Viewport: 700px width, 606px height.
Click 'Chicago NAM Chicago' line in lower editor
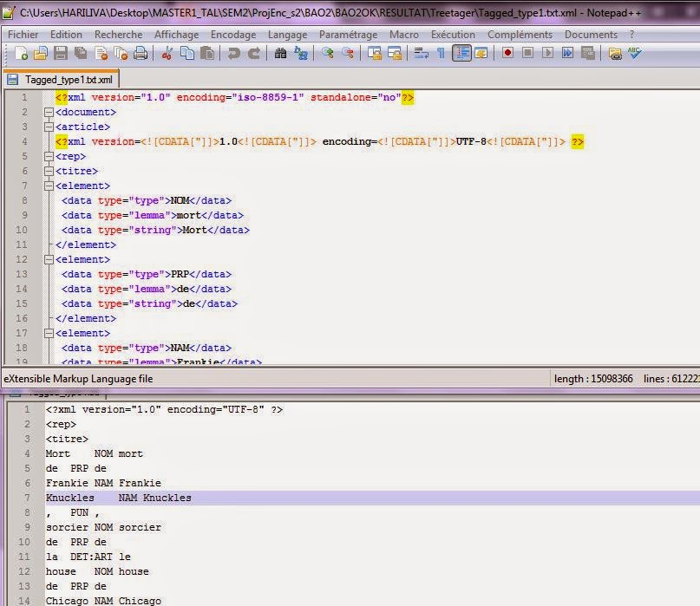(x=103, y=601)
